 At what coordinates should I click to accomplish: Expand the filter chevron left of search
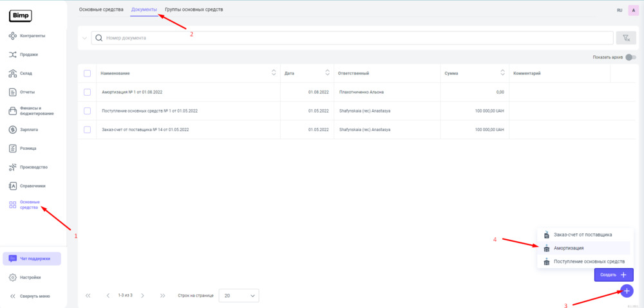point(84,38)
